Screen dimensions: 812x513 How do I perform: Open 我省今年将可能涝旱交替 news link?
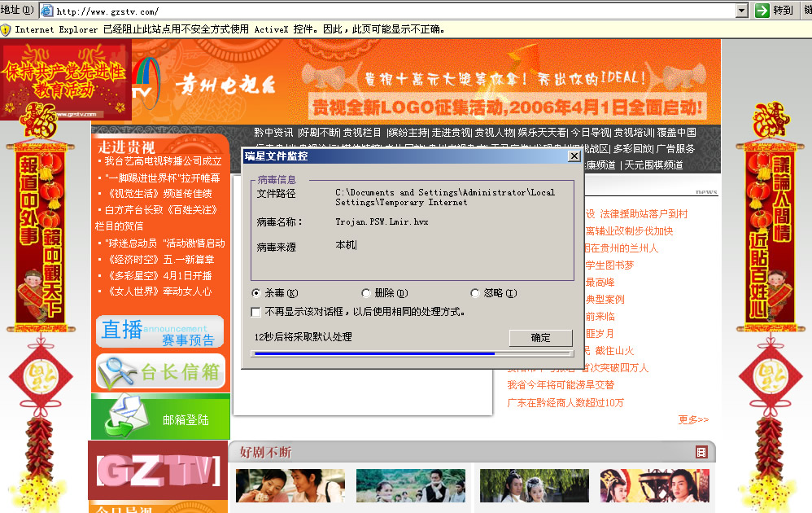[x=561, y=385]
